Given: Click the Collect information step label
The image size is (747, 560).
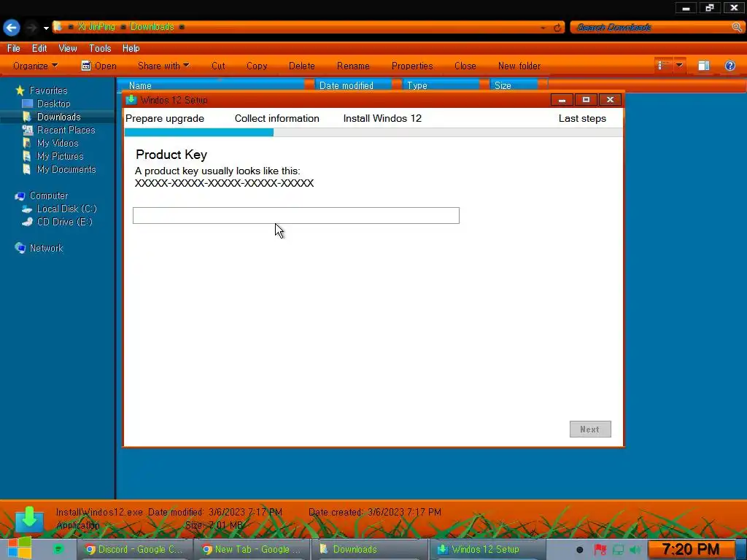Looking at the screenshot, I should tap(276, 118).
